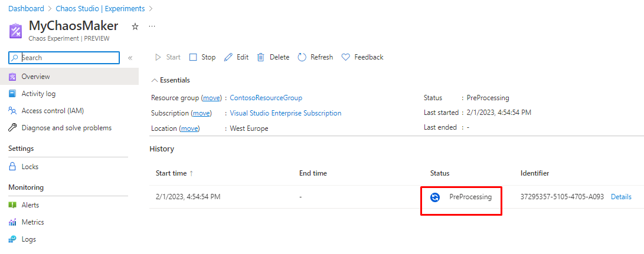Open Access control (IAM) page
The width and height of the screenshot is (644, 254).
pos(53,111)
